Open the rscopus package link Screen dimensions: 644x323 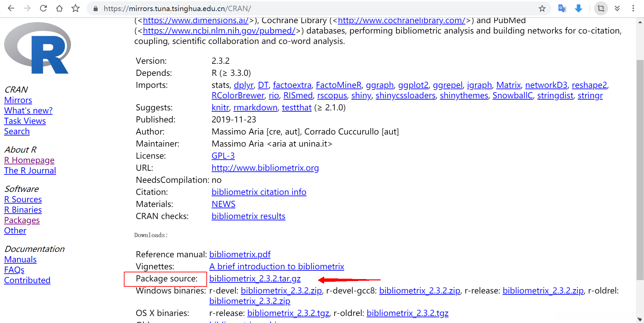[x=332, y=96]
